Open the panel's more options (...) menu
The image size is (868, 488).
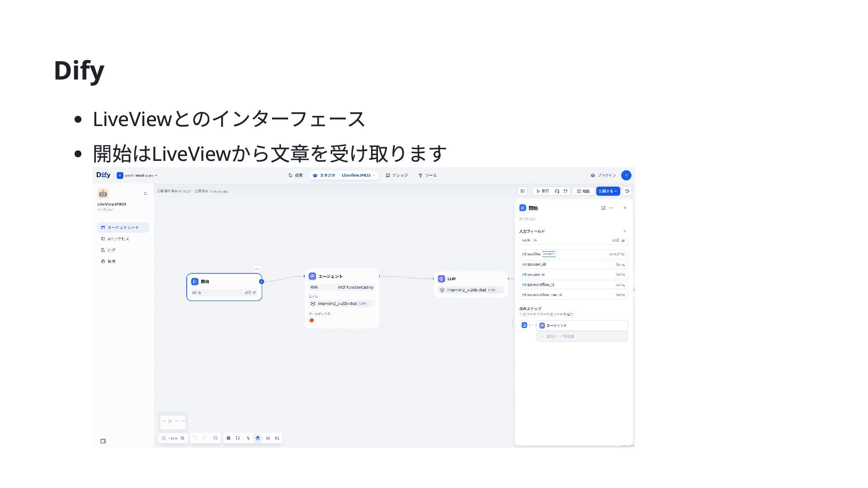pyautogui.click(x=611, y=208)
